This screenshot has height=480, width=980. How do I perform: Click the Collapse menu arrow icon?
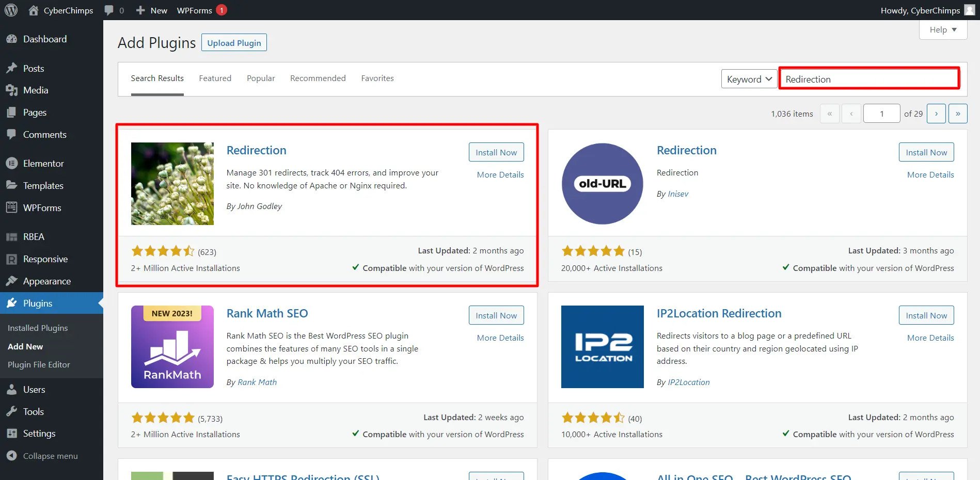11,456
